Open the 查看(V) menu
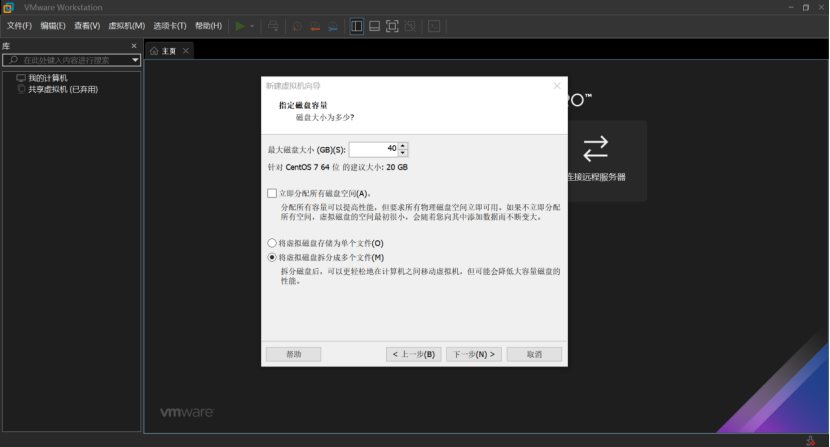Image resolution: width=830 pixels, height=447 pixels. [x=87, y=26]
